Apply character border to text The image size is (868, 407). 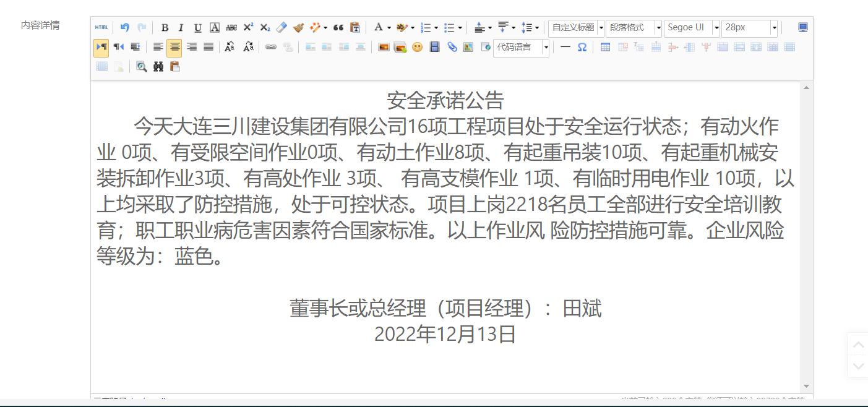click(215, 27)
